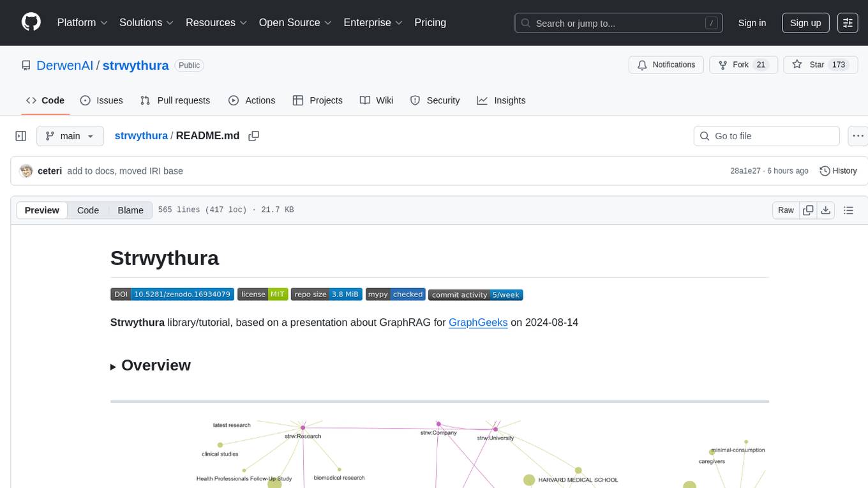Expand the Enterprise menu
The width and height of the screenshot is (868, 488).
click(x=373, y=22)
